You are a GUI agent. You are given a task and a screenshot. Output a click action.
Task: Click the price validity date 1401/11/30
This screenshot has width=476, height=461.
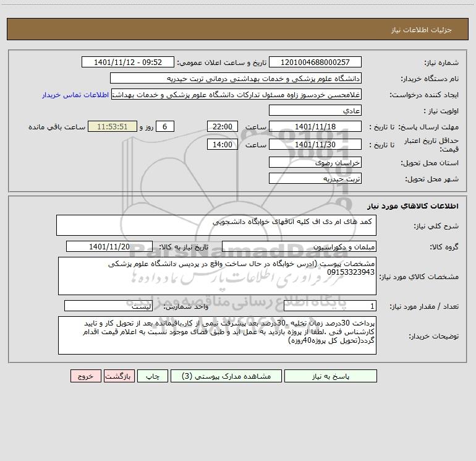tap(315, 144)
